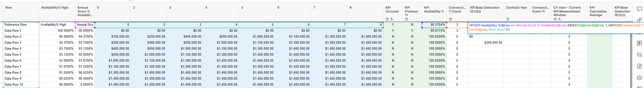Select the $0 KPI Base Deduction cell
This screenshot has width=644, height=88.
click(x=485, y=37)
